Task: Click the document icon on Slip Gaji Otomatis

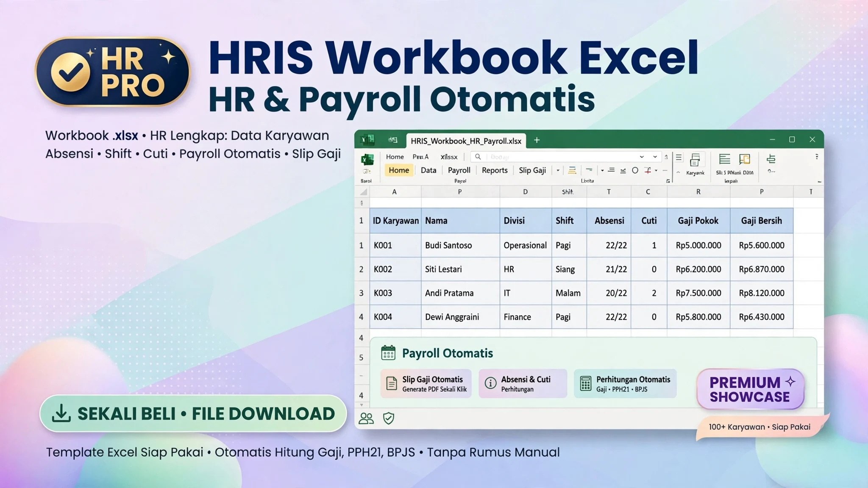Action: (392, 383)
